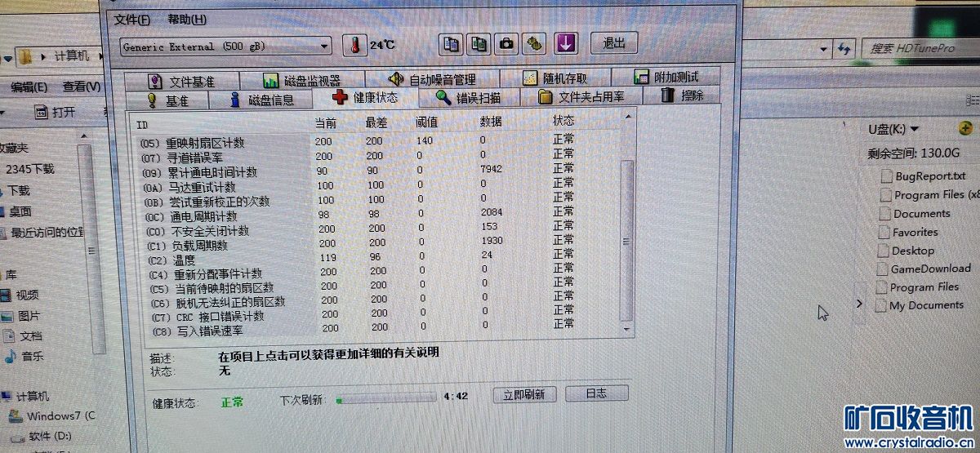Image resolution: width=980 pixels, height=453 pixels.
Task: Switch to the 错误扫描 tab
Action: (468, 97)
